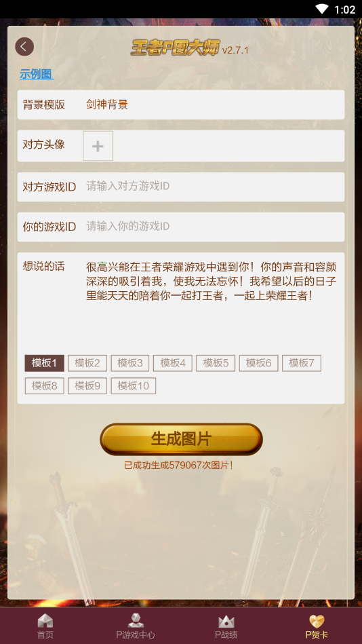This screenshot has width=362, height=644.
Task: Open the P贺卡 heart icon
Action: pos(317,621)
